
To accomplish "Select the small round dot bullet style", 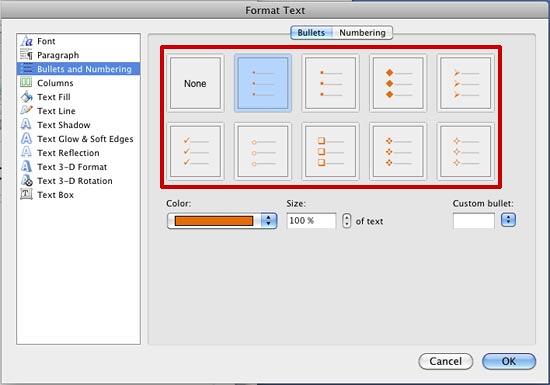I will pos(263,83).
